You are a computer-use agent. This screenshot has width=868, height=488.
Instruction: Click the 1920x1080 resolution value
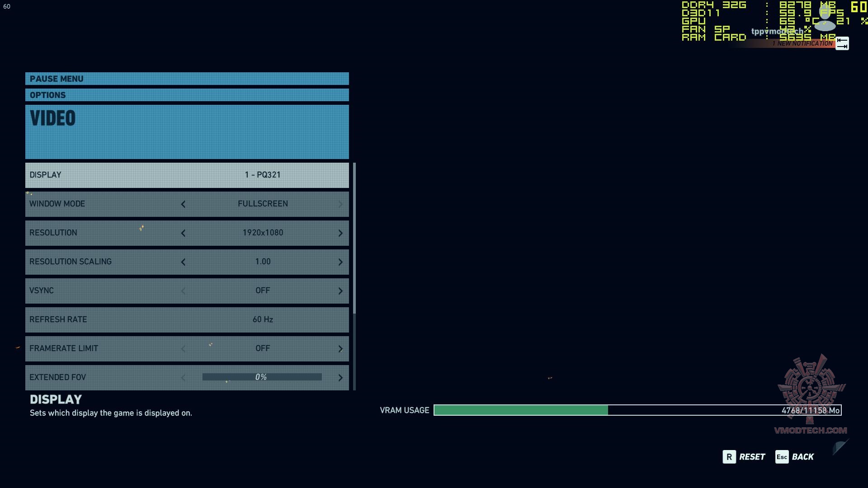point(263,233)
